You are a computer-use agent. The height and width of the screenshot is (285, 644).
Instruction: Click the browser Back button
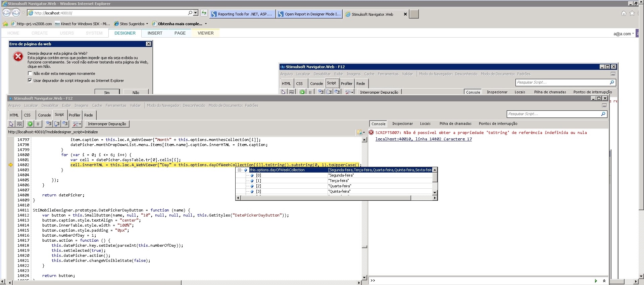point(6,13)
